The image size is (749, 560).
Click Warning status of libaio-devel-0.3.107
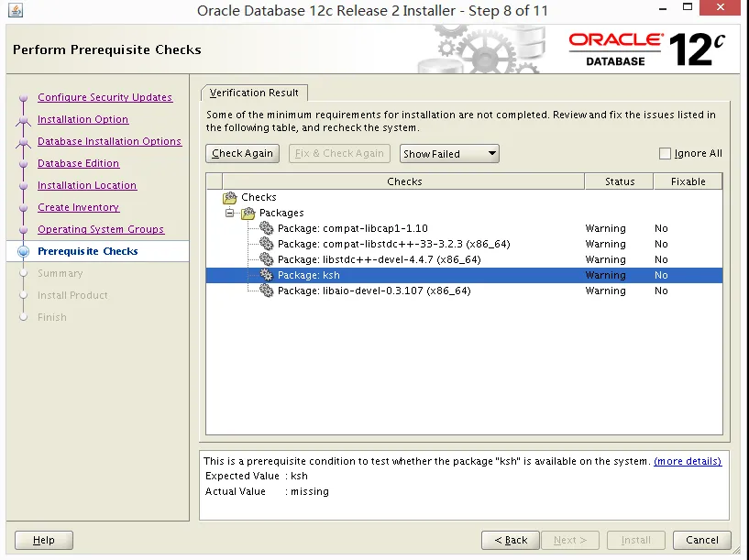tap(605, 291)
